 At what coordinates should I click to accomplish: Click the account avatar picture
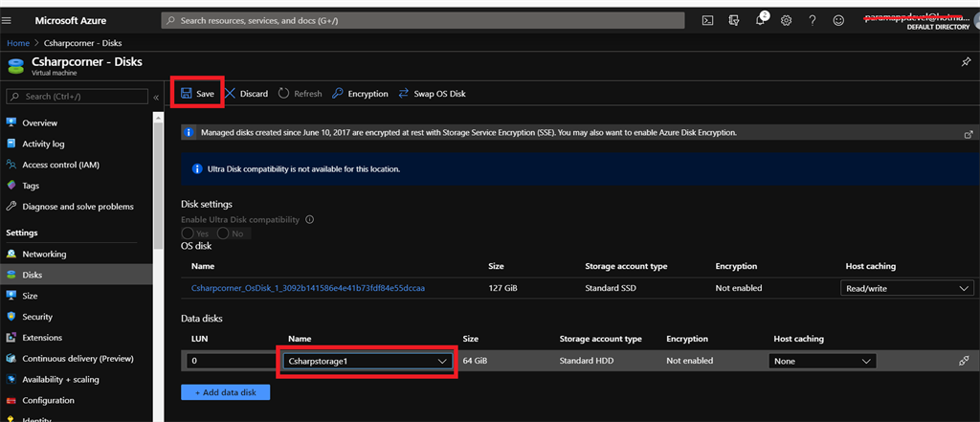pos(975,21)
